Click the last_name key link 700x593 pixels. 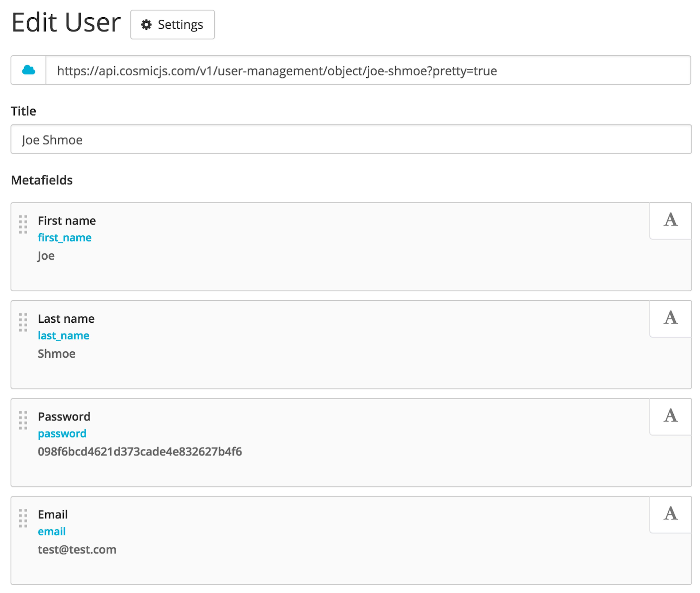(x=63, y=336)
